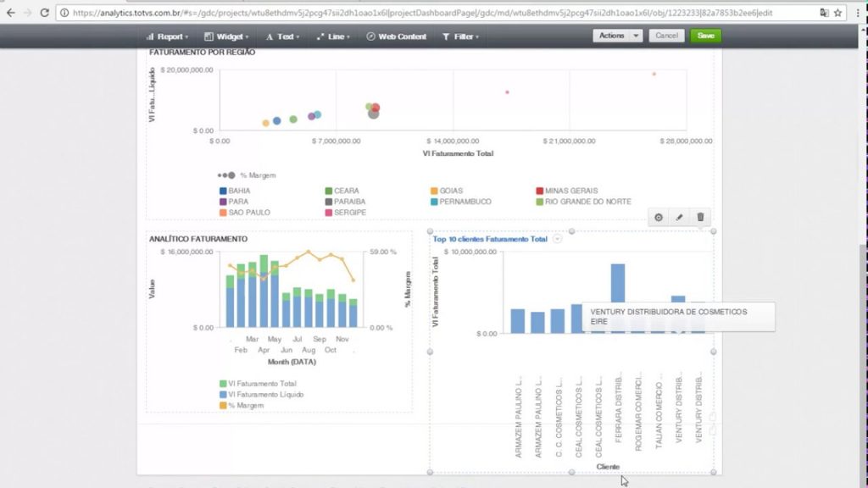Open widget settings gear icon
The width and height of the screenshot is (868, 488).
click(659, 217)
